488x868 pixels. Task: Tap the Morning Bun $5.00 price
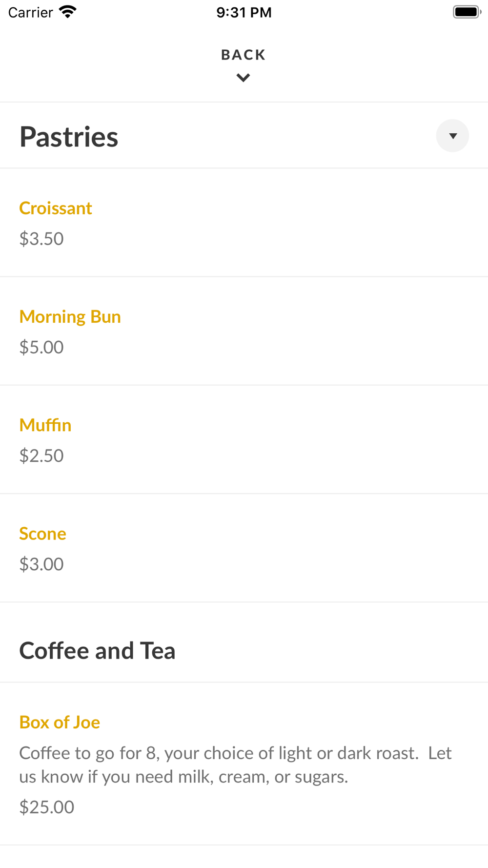coord(41,347)
